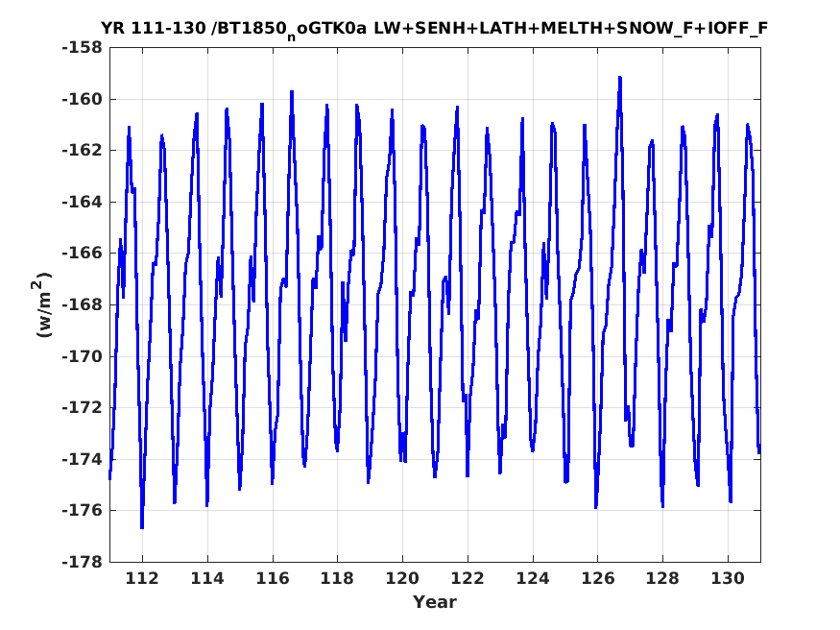Image resolution: width=840 pixels, height=630 pixels.
Task: Click the highest peak of the blue line
Action: click(x=620, y=78)
